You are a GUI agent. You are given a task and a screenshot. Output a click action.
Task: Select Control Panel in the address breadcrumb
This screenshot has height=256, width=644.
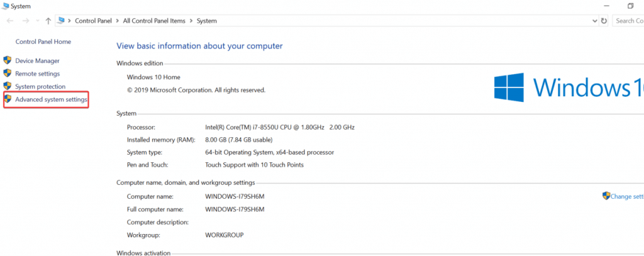tap(93, 21)
